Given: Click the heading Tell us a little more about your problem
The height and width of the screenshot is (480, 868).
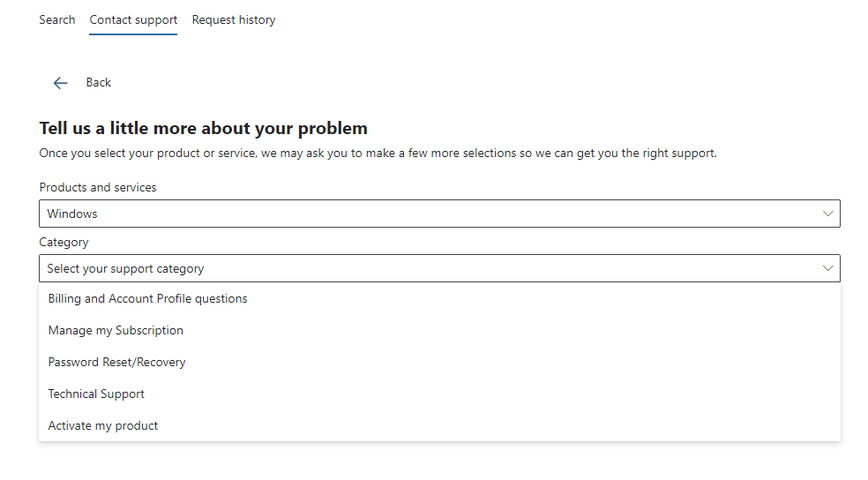Looking at the screenshot, I should click(203, 129).
